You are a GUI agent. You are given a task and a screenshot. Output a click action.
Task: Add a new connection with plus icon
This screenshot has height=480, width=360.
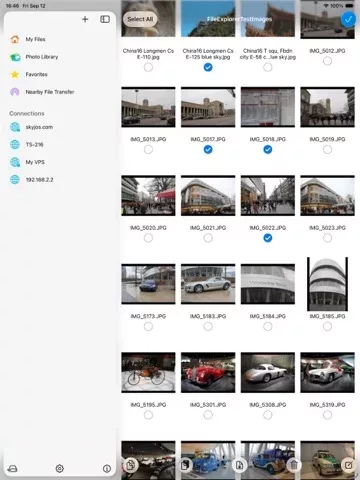pos(85,19)
